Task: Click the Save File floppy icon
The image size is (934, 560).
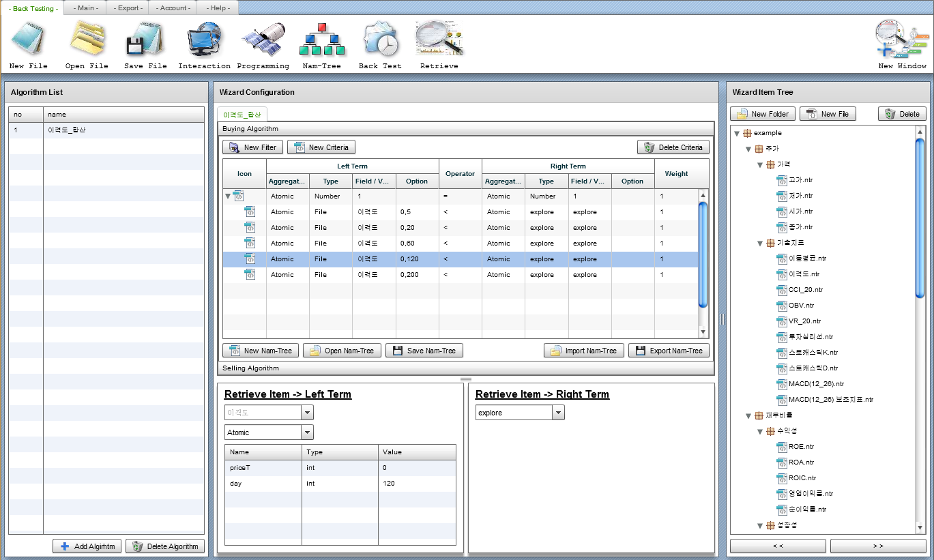Action: click(145, 40)
